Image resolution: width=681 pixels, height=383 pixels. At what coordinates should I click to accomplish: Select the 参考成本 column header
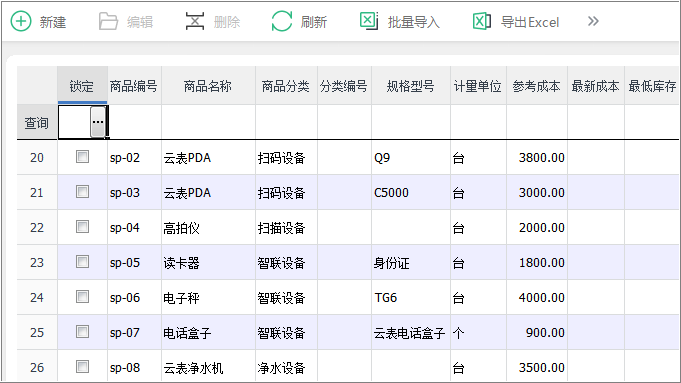point(536,86)
